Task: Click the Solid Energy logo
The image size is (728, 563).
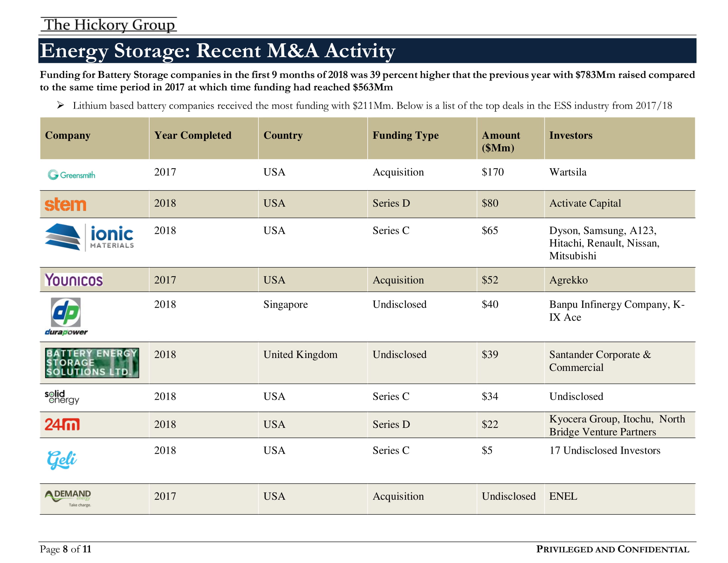Action: tap(62, 397)
